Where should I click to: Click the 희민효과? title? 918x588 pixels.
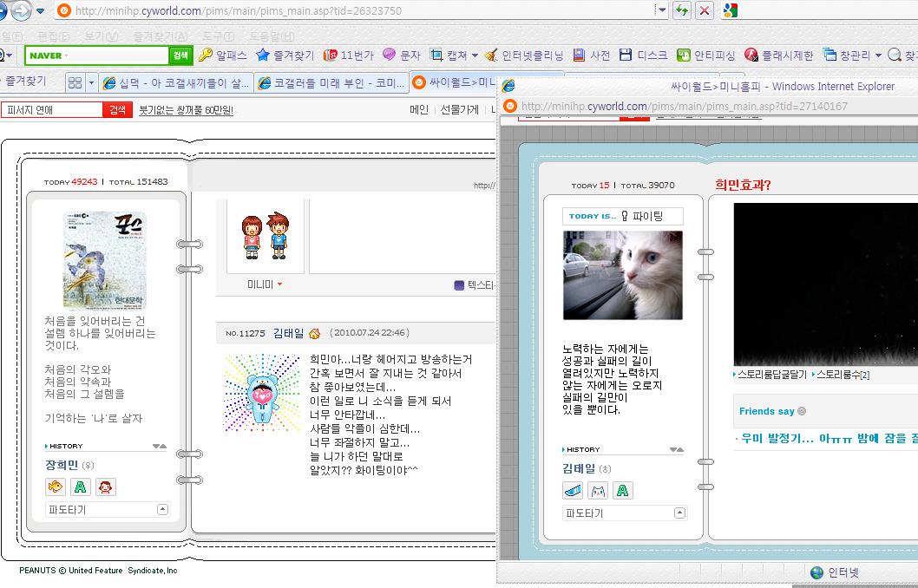point(743,185)
